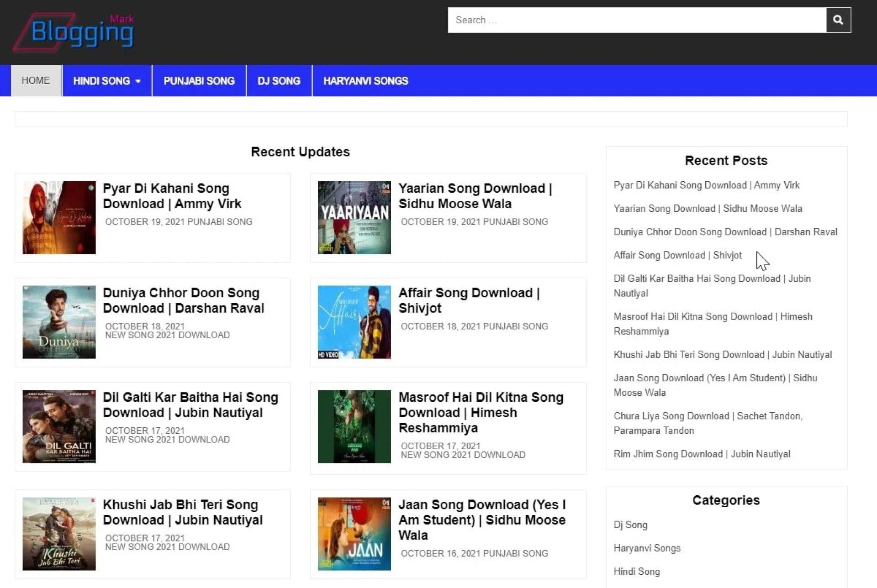Viewport: 877px width, 588px height.
Task: Open the Punjabi Song menu item
Action: tap(199, 81)
